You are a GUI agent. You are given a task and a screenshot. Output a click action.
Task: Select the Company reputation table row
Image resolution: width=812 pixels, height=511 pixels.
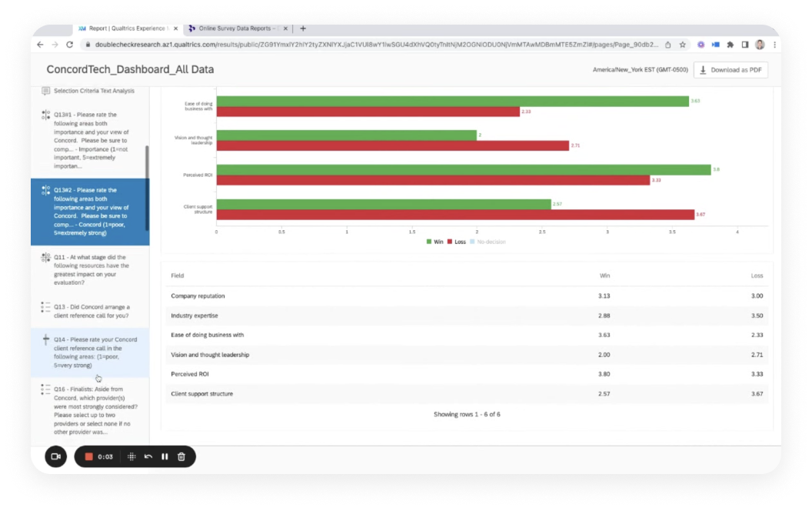467,296
